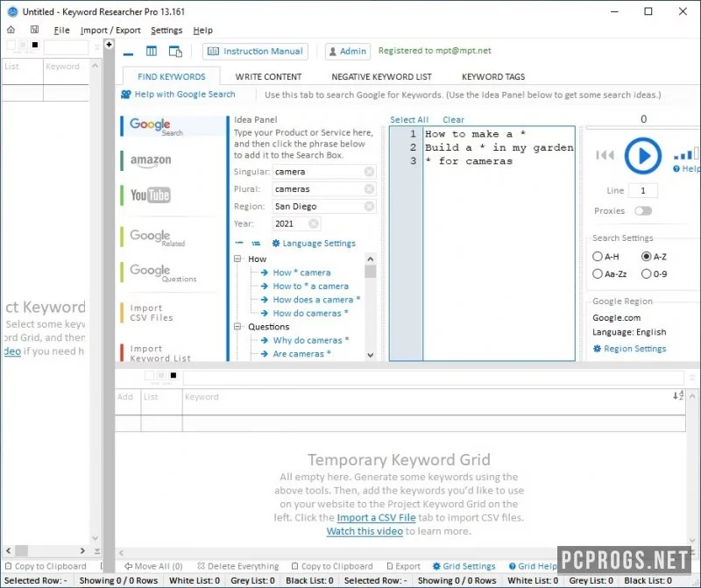Click Idea Panel scrollbar up arrow

pyautogui.click(x=370, y=259)
